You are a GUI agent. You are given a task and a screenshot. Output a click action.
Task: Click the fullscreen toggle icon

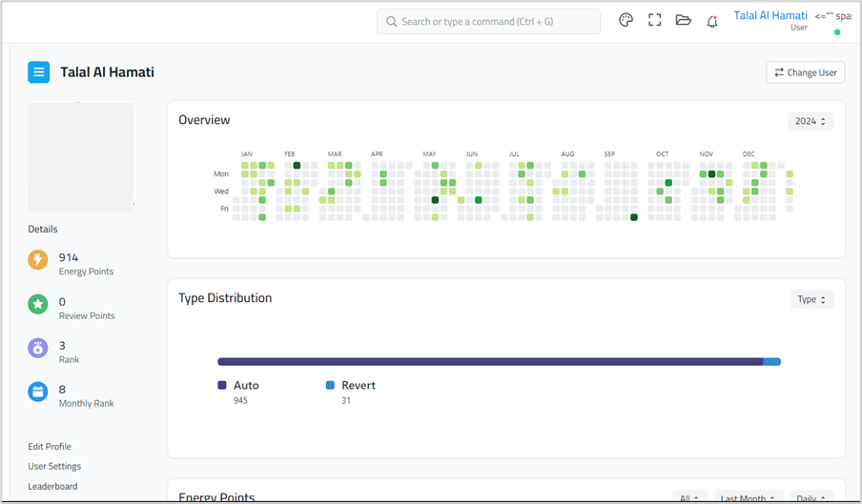(654, 21)
